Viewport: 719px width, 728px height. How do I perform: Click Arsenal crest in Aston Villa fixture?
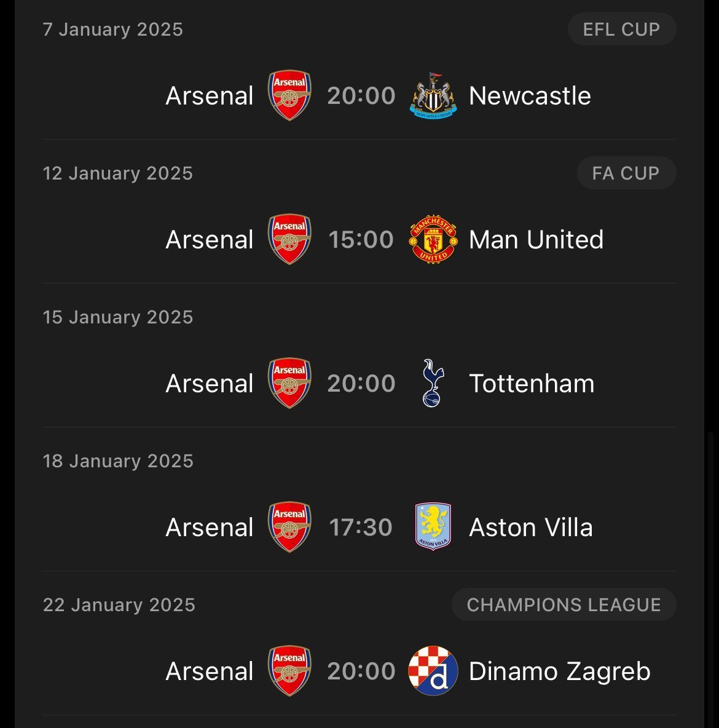pyautogui.click(x=289, y=527)
